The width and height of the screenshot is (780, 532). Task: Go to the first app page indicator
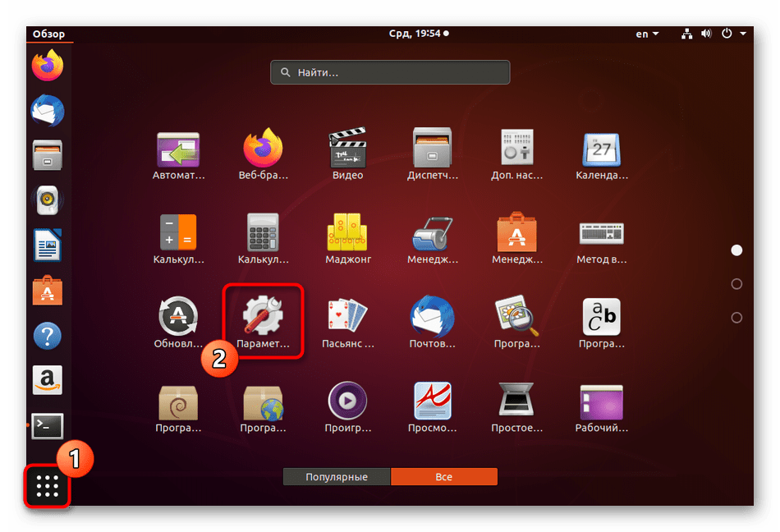click(x=736, y=250)
